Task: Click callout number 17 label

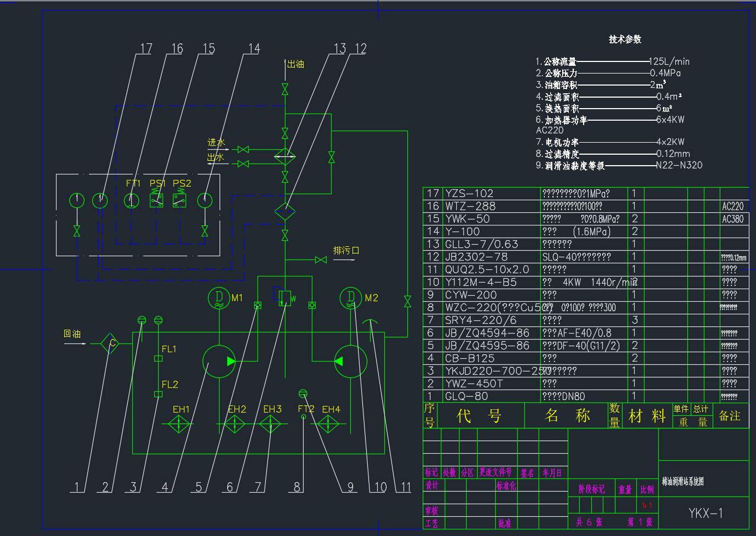Action: pos(146,49)
